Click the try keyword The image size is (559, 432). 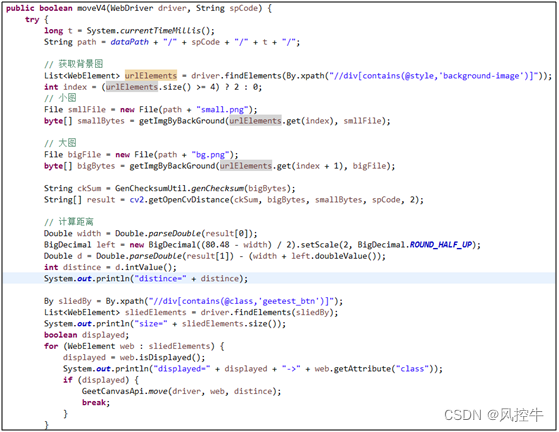coord(32,20)
